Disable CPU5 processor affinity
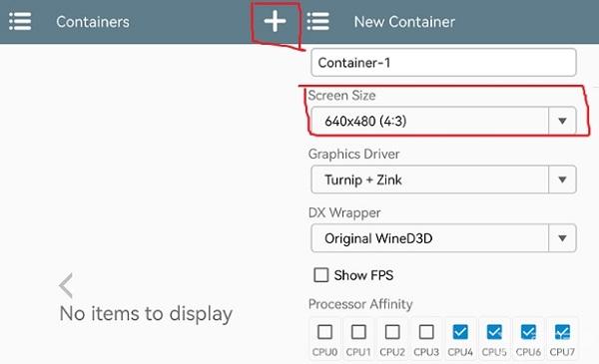599x364 pixels. pyautogui.click(x=494, y=332)
